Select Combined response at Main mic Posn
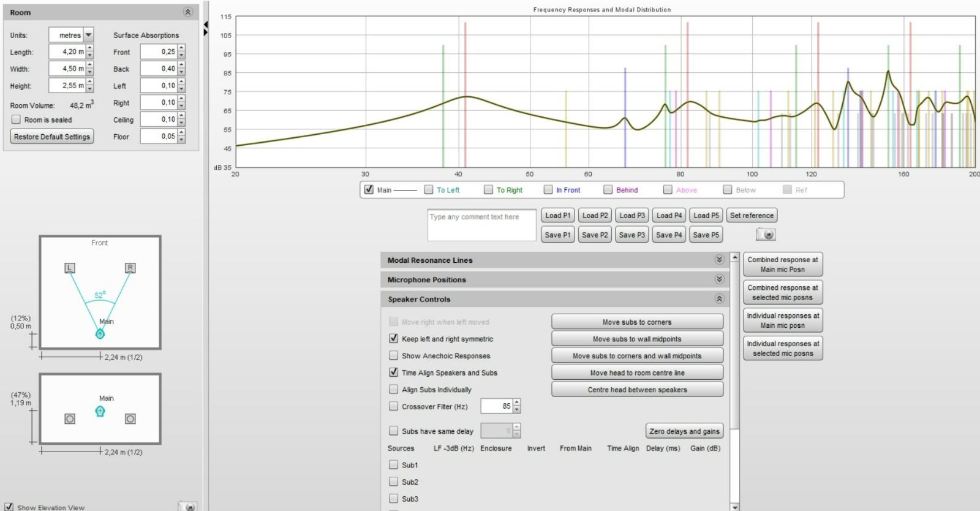980x511 pixels. 783,265
